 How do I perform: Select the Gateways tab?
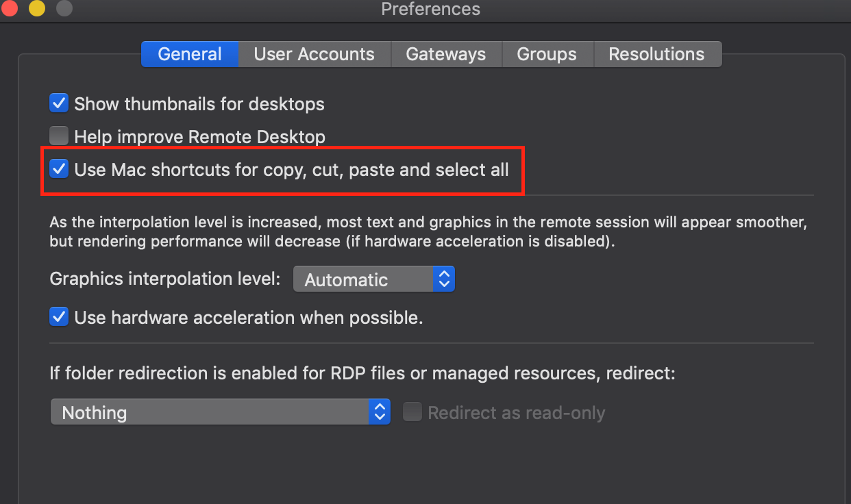tap(445, 54)
